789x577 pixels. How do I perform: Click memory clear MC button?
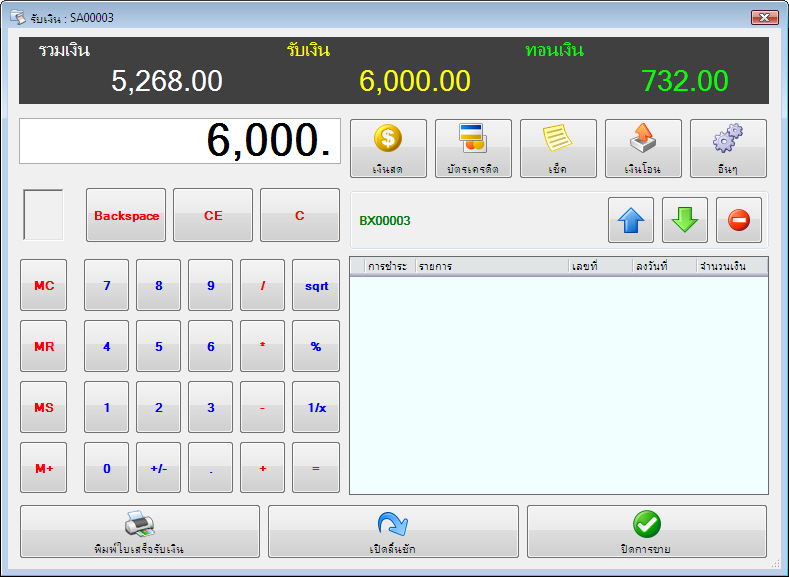click(43, 285)
